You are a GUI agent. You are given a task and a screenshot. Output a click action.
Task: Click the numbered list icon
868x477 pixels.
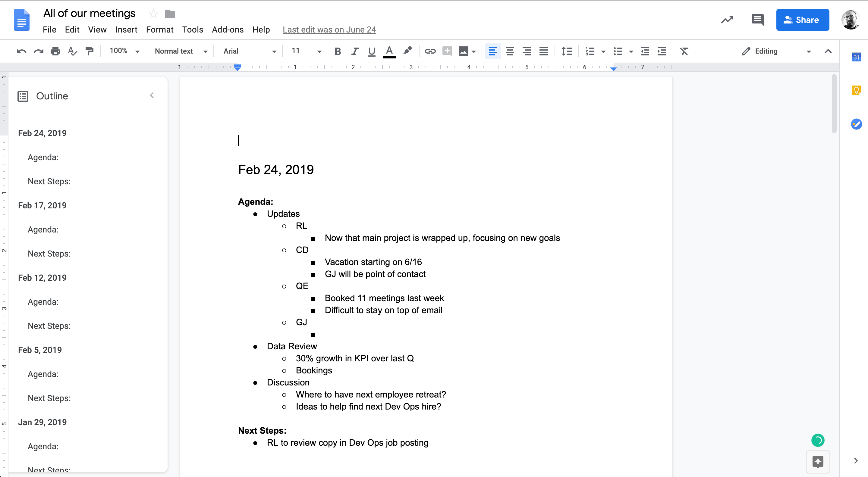click(x=590, y=51)
